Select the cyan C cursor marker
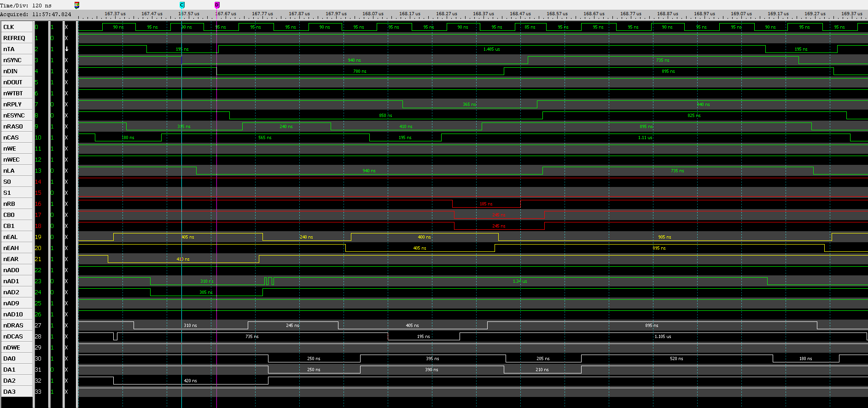Screen dimensions: 868x408 (182, 5)
